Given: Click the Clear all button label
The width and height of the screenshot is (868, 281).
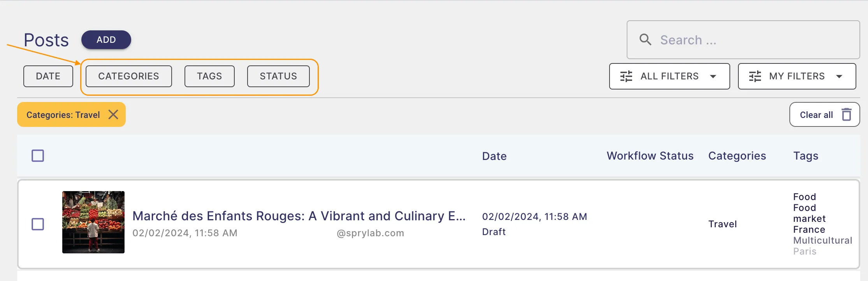Looking at the screenshot, I should 816,115.
